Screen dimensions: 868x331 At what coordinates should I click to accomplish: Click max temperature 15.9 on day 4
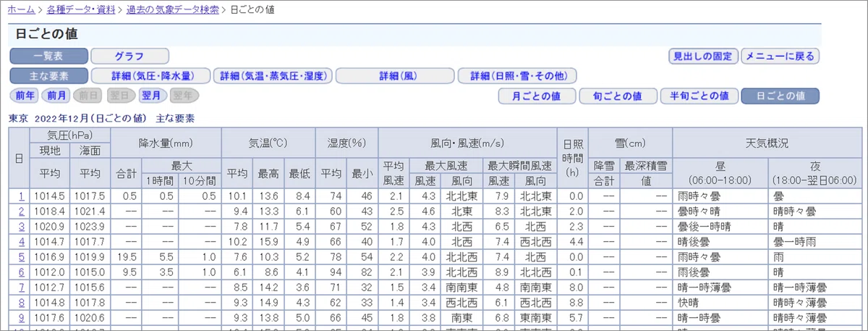point(268,241)
